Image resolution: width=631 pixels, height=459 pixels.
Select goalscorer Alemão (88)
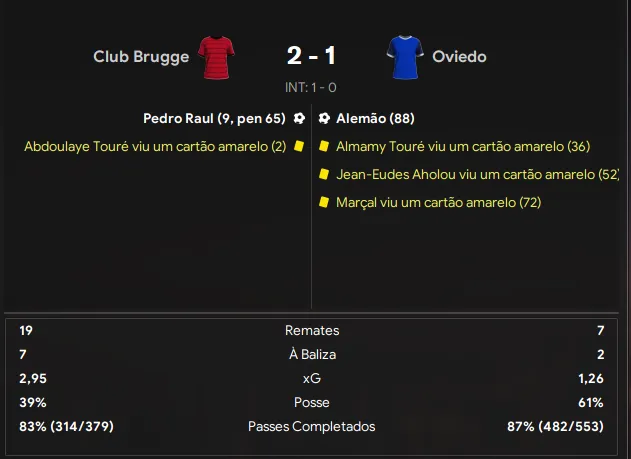376,118
